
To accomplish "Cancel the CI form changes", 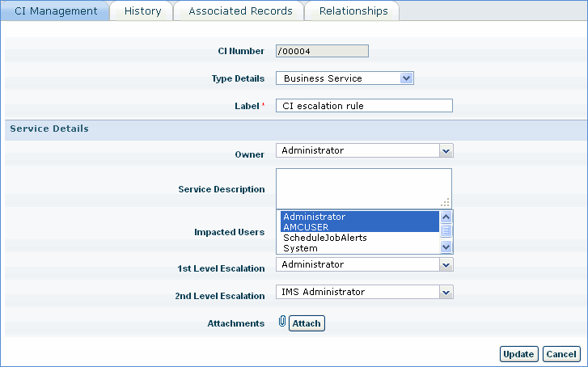I will [561, 354].
